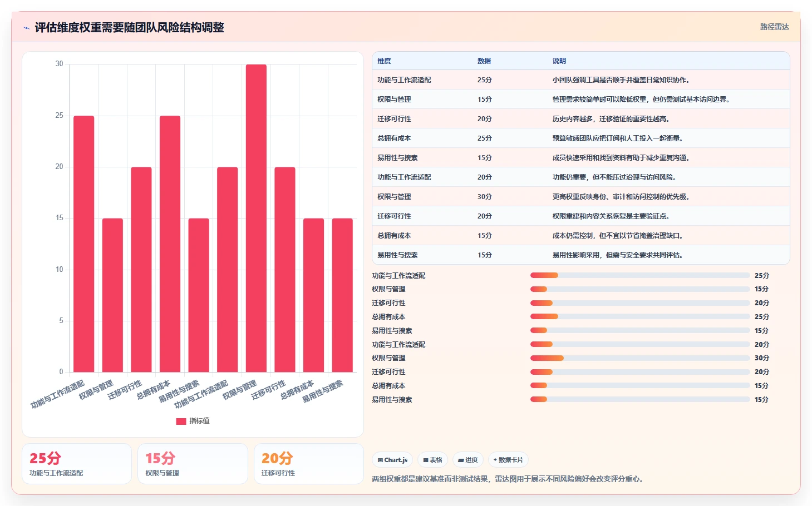Click the 功能与工作流适配 progress bar at 25分
Image resolution: width=812 pixels, height=506 pixels.
[x=640, y=275]
